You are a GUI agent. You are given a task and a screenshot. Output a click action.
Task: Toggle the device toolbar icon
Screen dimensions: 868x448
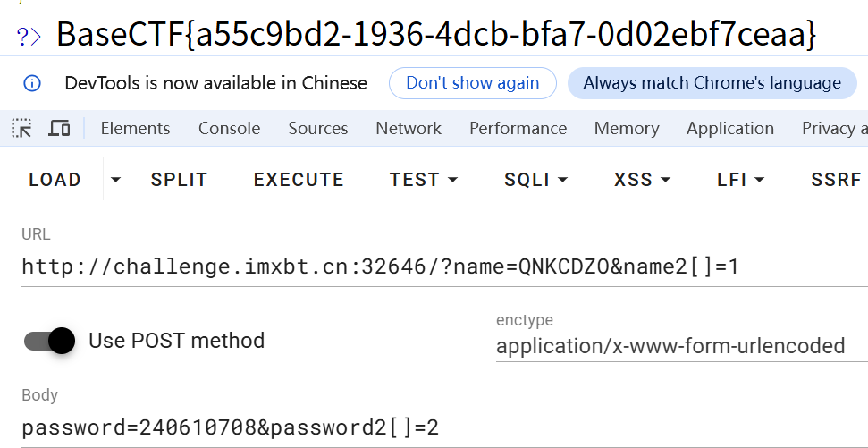[59, 129]
